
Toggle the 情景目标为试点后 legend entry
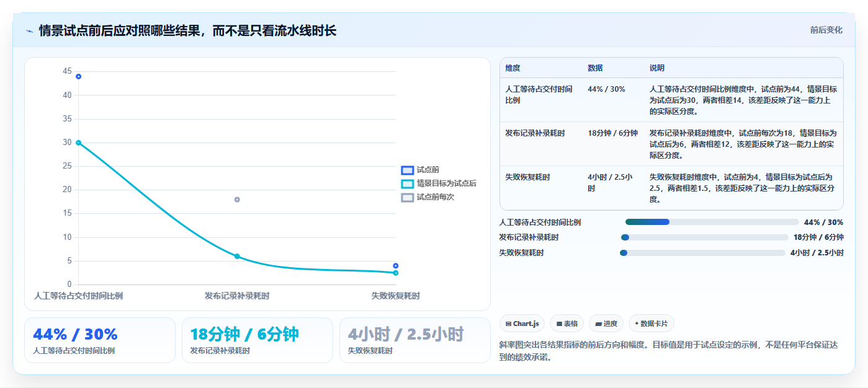point(439,183)
